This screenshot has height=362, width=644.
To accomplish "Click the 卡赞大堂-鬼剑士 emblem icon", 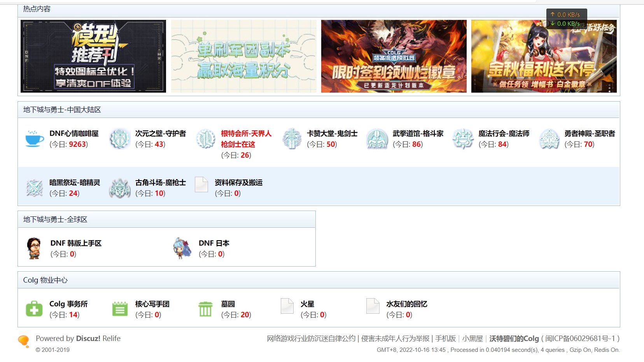I will pos(292,139).
